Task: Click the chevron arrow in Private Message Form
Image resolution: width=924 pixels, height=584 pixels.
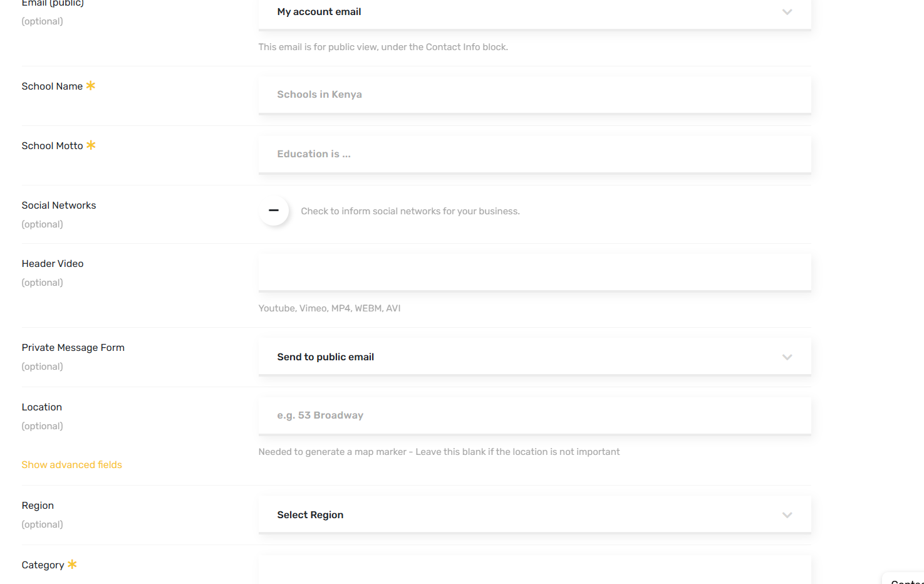Action: click(x=787, y=357)
